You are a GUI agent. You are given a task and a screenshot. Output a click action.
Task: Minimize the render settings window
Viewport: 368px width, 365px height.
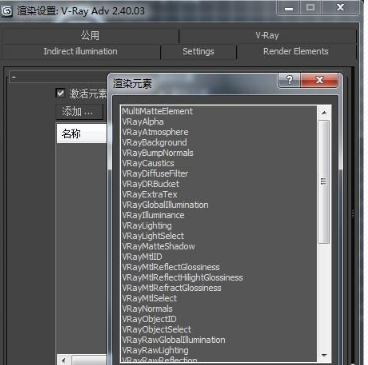[289, 8]
